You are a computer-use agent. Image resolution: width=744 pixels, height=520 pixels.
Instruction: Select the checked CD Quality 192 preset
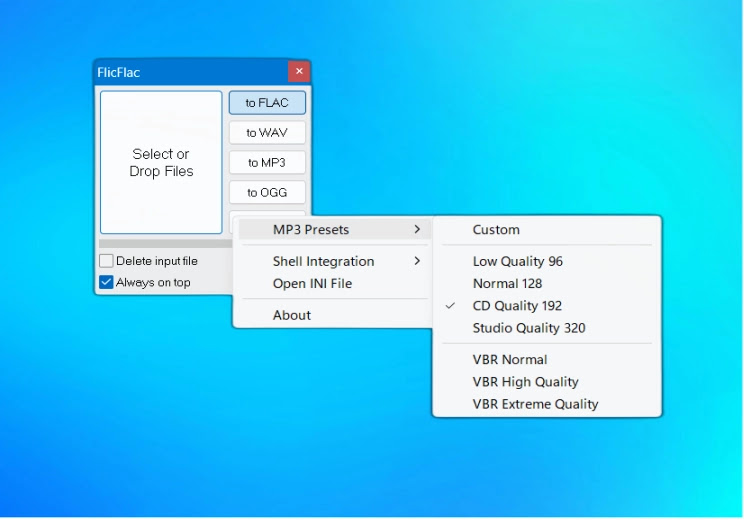(x=547, y=306)
